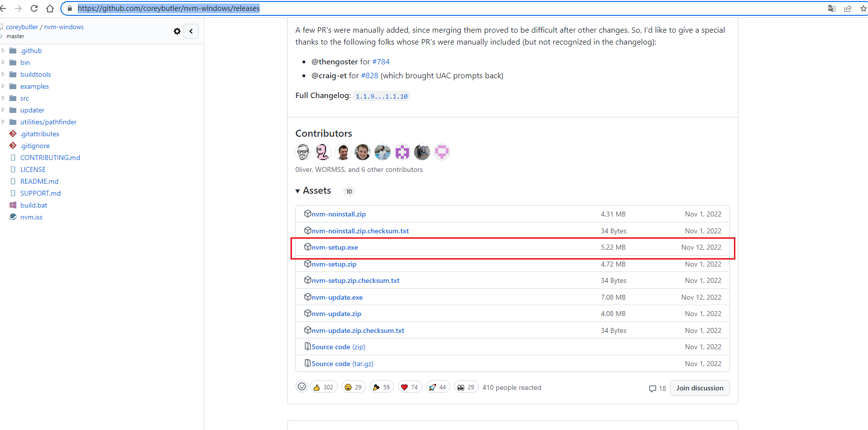
Task: Open build.bat in the file tree
Action: point(34,205)
